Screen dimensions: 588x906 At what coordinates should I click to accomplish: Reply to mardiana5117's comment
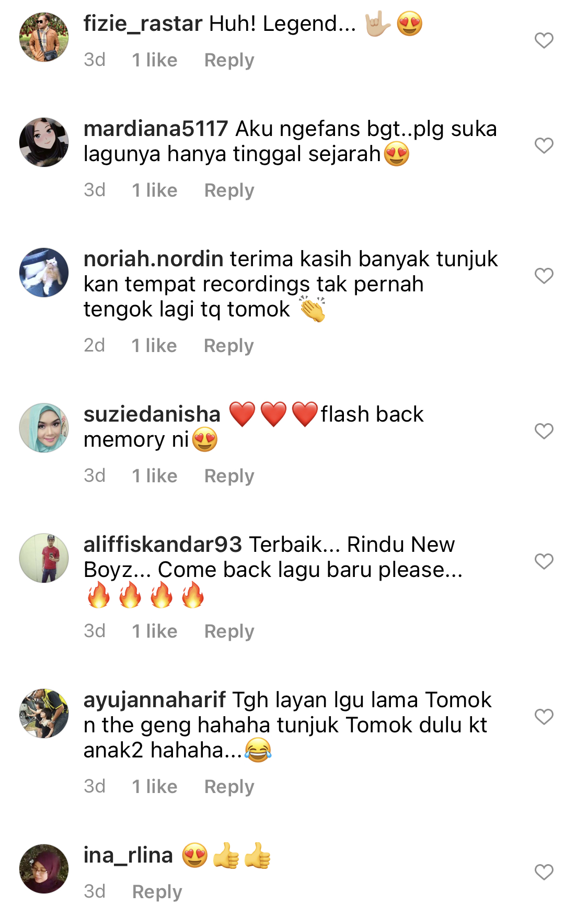coord(229,190)
